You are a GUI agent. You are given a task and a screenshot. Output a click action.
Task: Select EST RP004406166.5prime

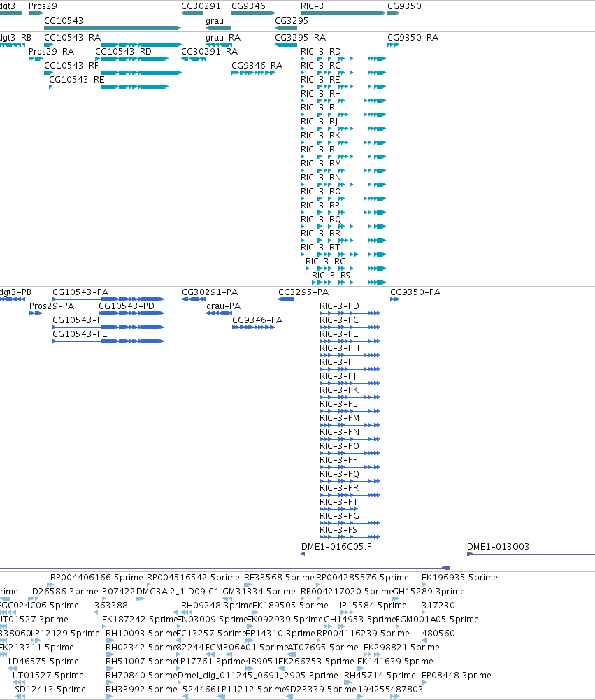click(96, 578)
